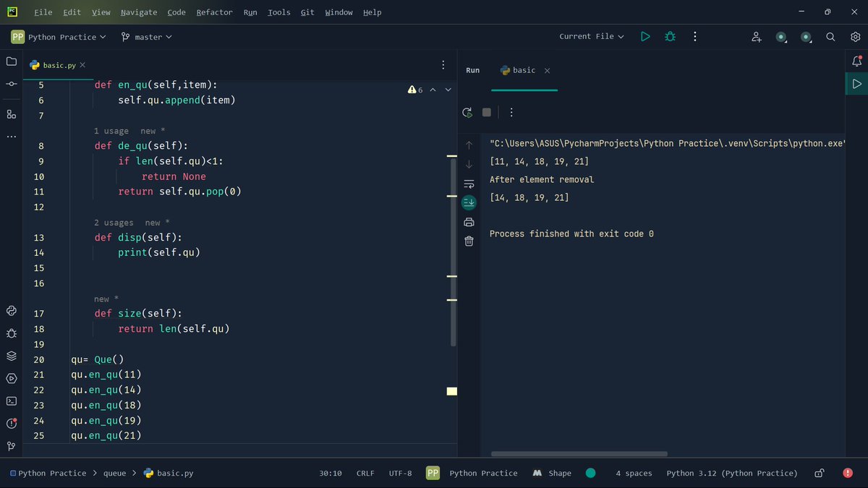Go to next highlighted problem arrow
Image resolution: width=868 pixels, height=488 pixels.
point(448,90)
